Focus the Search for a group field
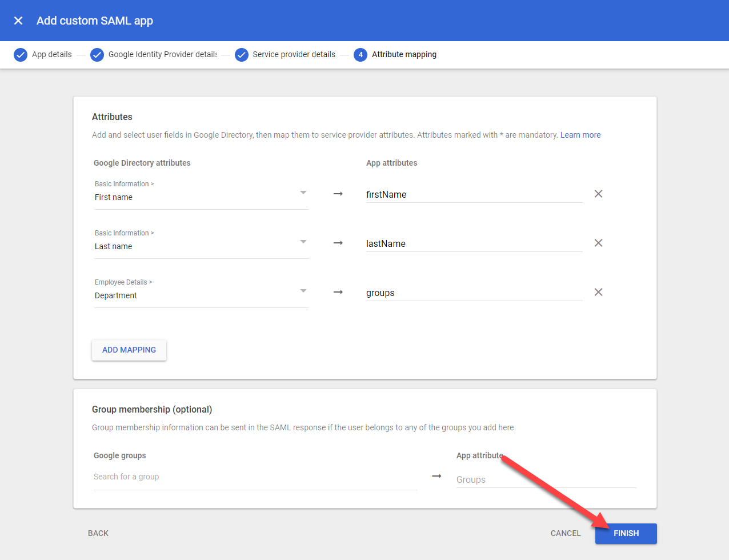This screenshot has width=729, height=560. (x=254, y=477)
